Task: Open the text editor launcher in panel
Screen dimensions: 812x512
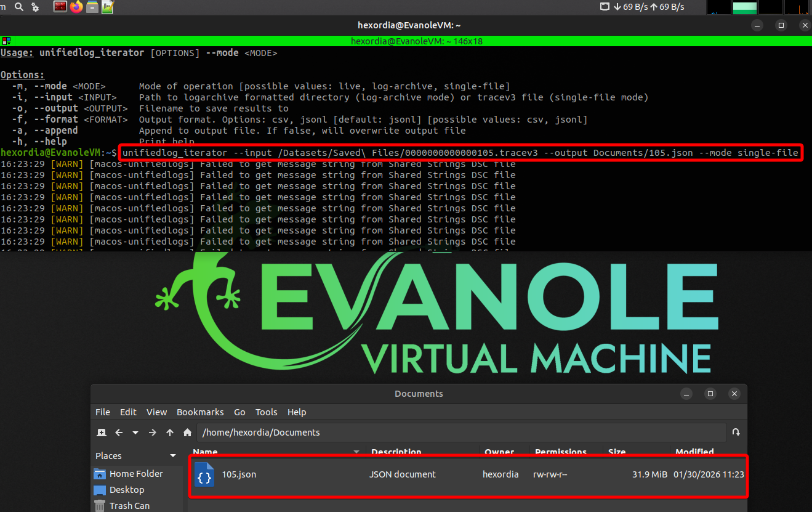Action: (x=108, y=7)
